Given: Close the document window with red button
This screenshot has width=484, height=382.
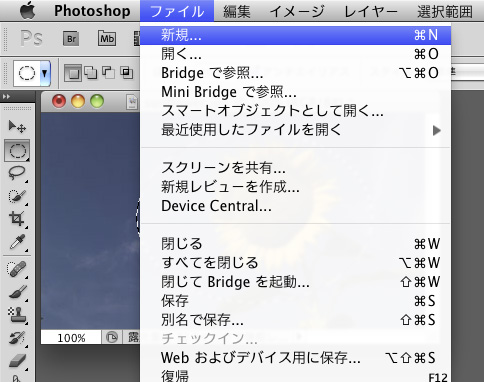Looking at the screenshot, I should 59,101.
